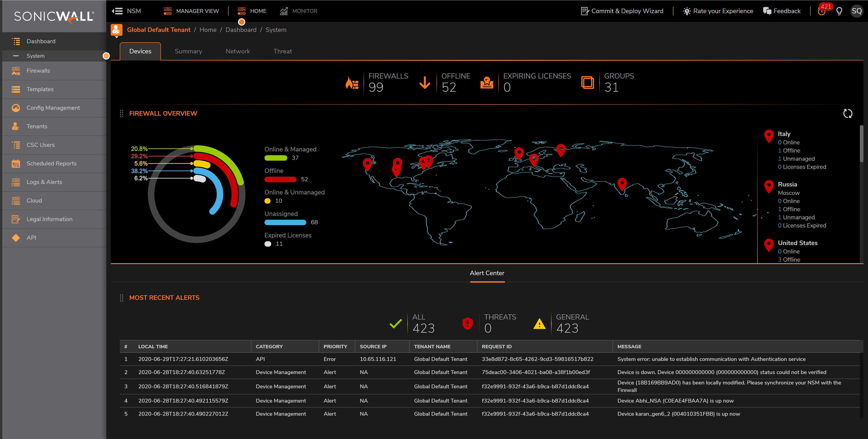Image resolution: width=868 pixels, height=439 pixels.
Task: Click the Italy location pin in list
Action: (x=769, y=136)
